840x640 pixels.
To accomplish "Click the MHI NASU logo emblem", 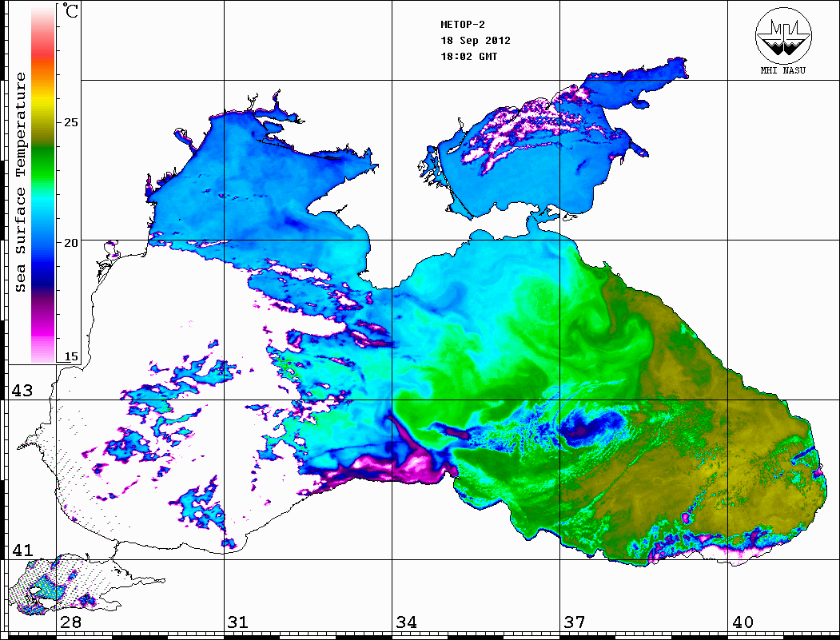I will click(783, 36).
